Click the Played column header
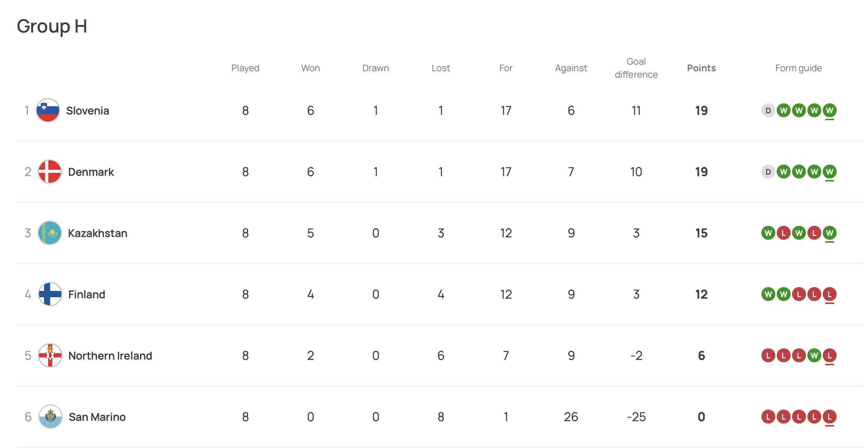The height and width of the screenshot is (448, 868). tap(245, 68)
